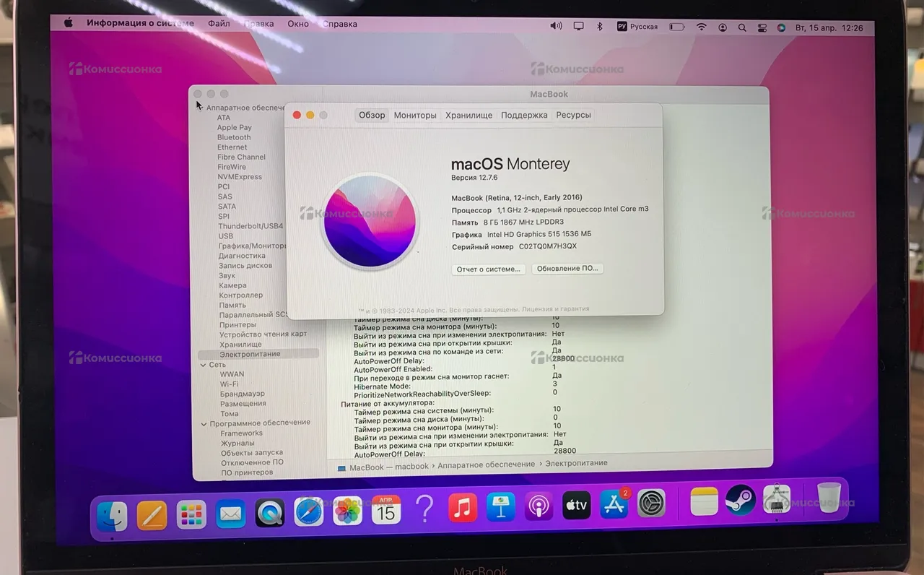
Task: Select Ethernet in the sidebar
Action: (x=232, y=147)
